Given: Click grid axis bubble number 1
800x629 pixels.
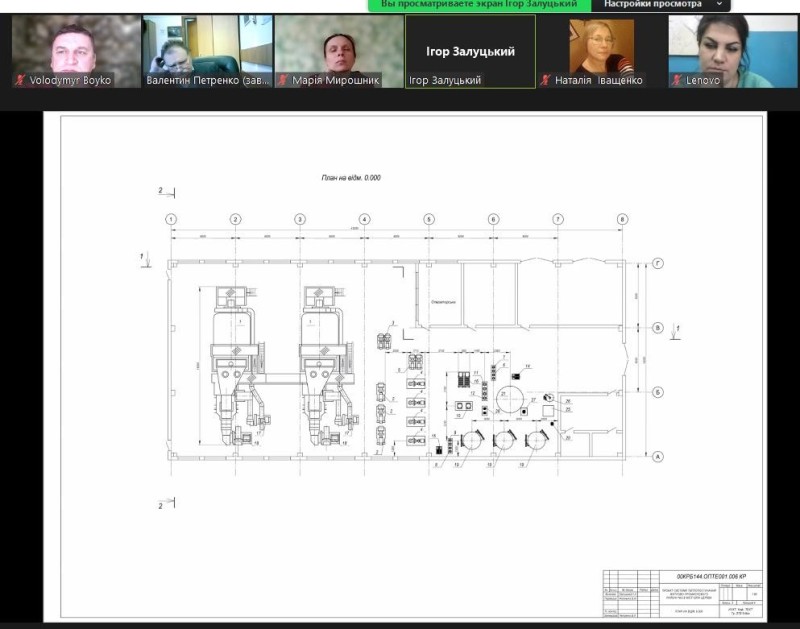Looking at the screenshot, I should [x=172, y=219].
